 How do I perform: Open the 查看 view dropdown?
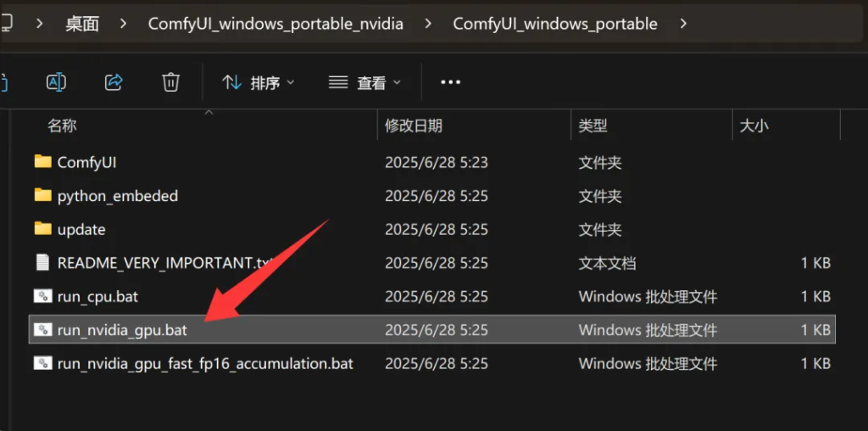pos(364,83)
